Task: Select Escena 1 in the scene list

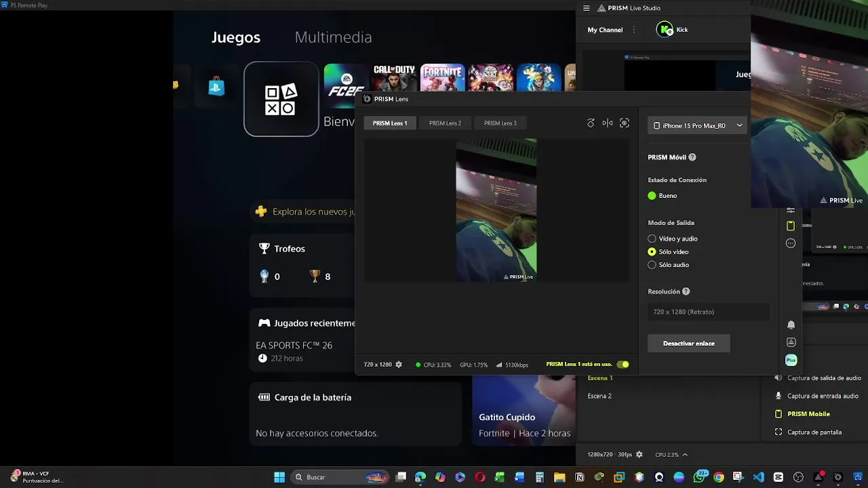Action: tap(600, 378)
